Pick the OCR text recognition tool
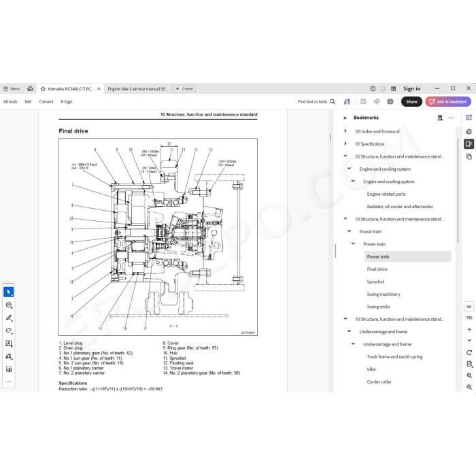Screen dimensions: 476x476 click(x=8, y=369)
